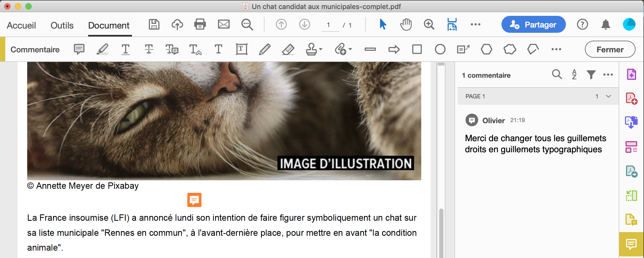644x258 pixels.
Task: Click the upload to cloud icon
Action: coord(177,25)
